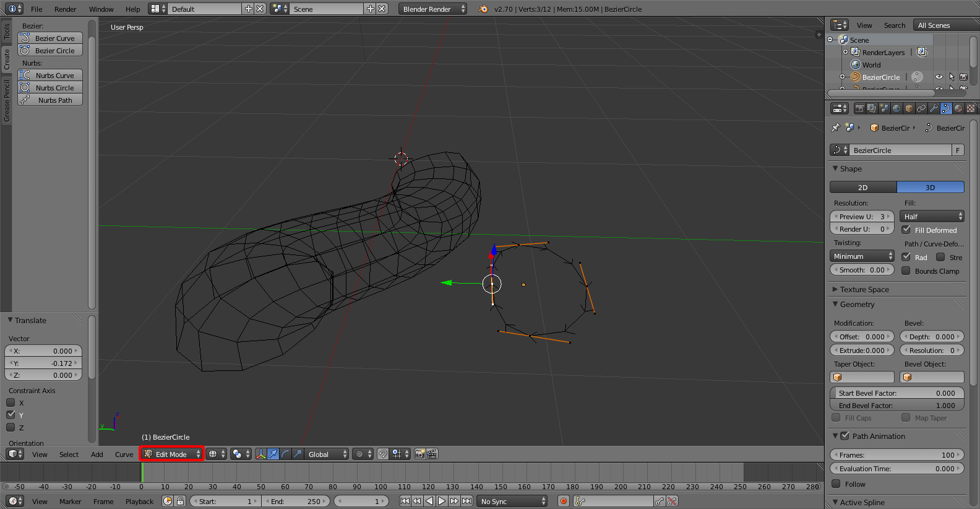This screenshot has height=509, width=980.
Task: Add a Bezier Curve
Action: click(50, 38)
